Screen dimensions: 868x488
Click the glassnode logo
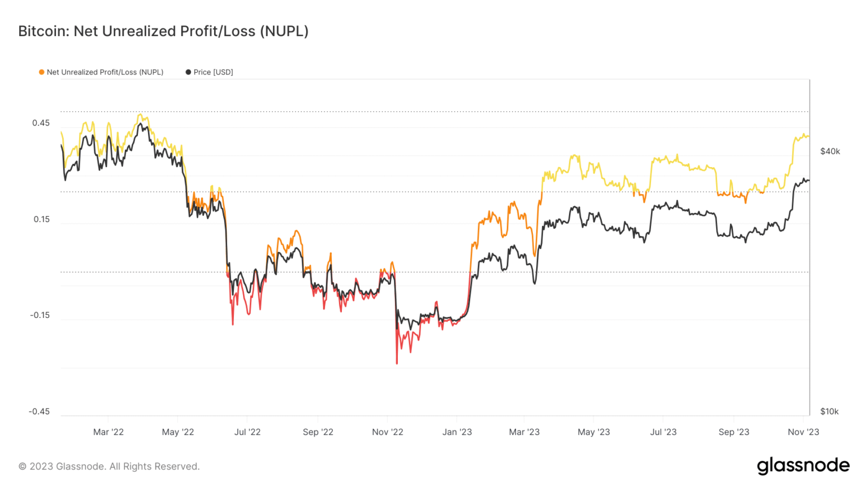point(803,466)
